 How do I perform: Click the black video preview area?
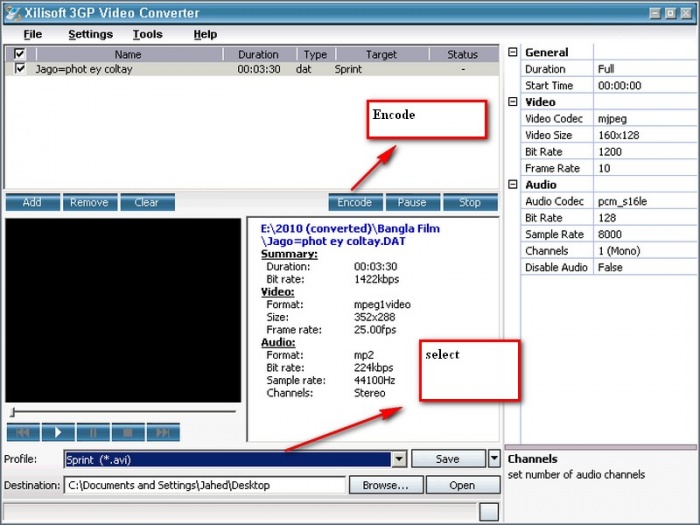tap(123, 310)
